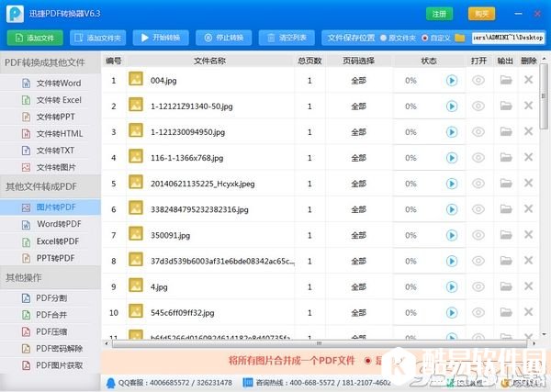
Task: Play conversion for 350091.jpg row
Action: point(452,235)
